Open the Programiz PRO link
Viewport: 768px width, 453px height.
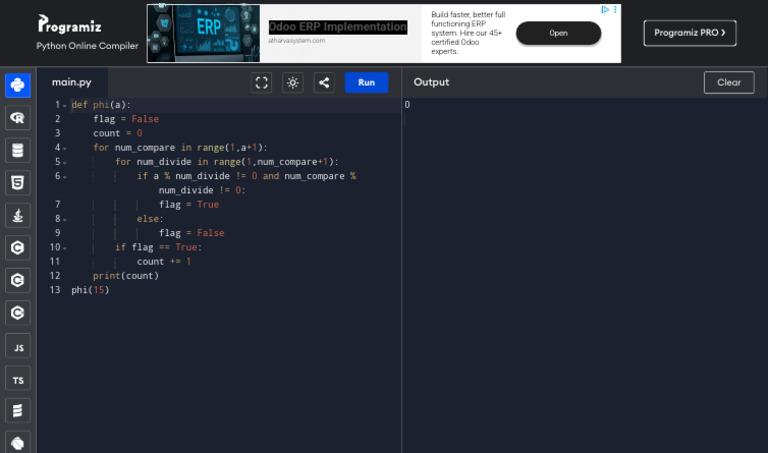(x=689, y=33)
